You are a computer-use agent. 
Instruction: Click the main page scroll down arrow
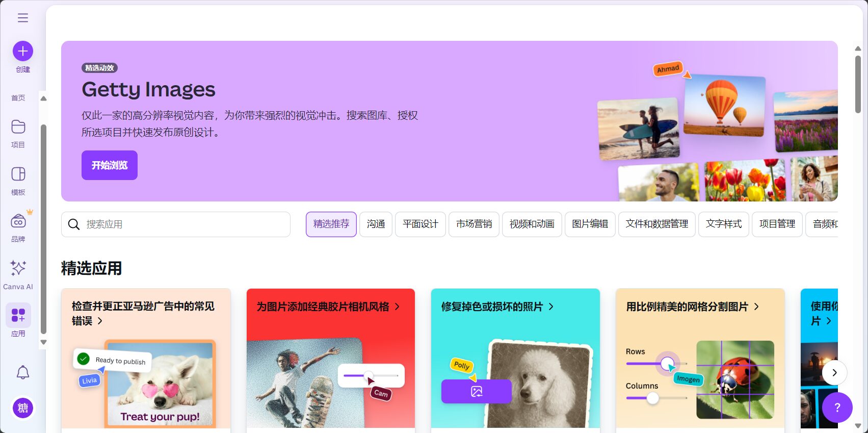tap(858, 426)
